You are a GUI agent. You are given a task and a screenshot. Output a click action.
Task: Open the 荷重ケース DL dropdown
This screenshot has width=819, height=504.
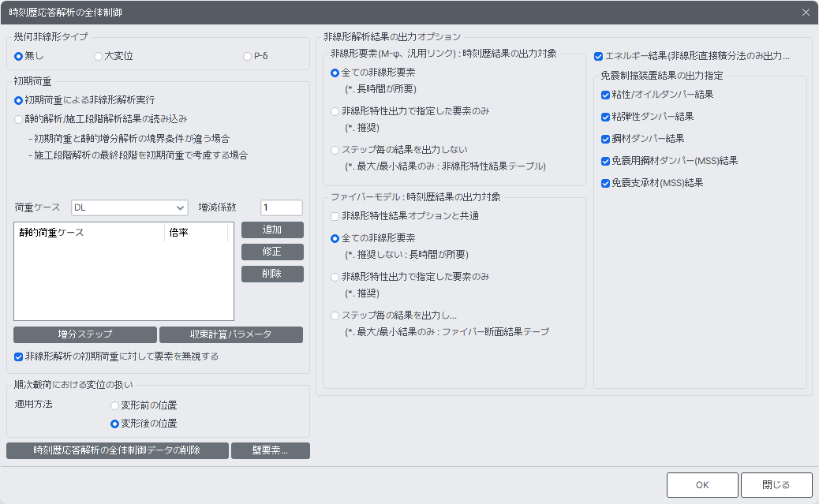pos(129,208)
